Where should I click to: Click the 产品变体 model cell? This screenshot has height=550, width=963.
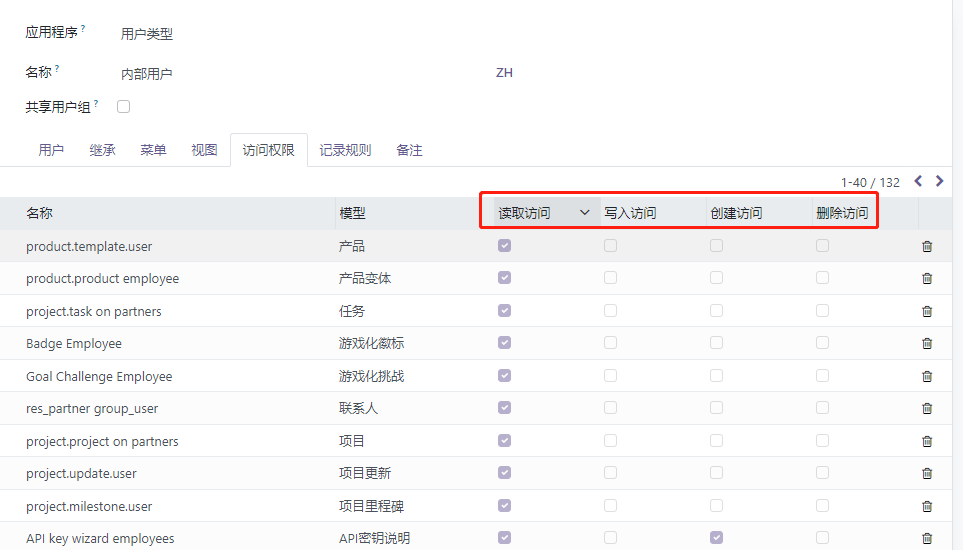click(365, 278)
